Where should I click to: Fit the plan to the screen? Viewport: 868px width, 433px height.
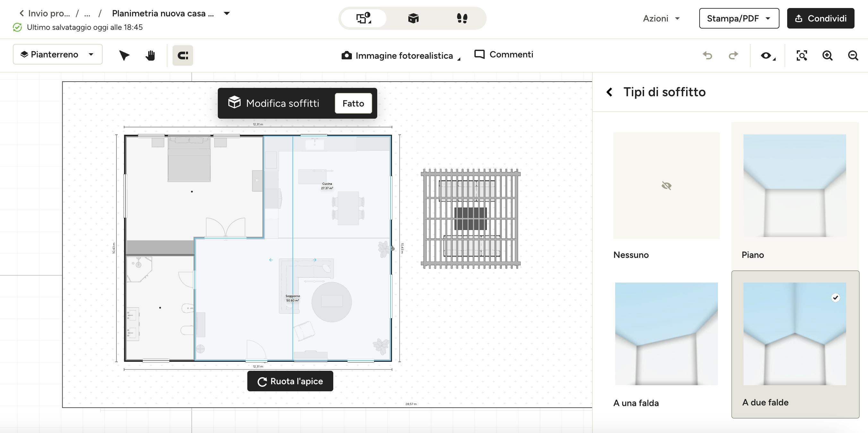802,55
